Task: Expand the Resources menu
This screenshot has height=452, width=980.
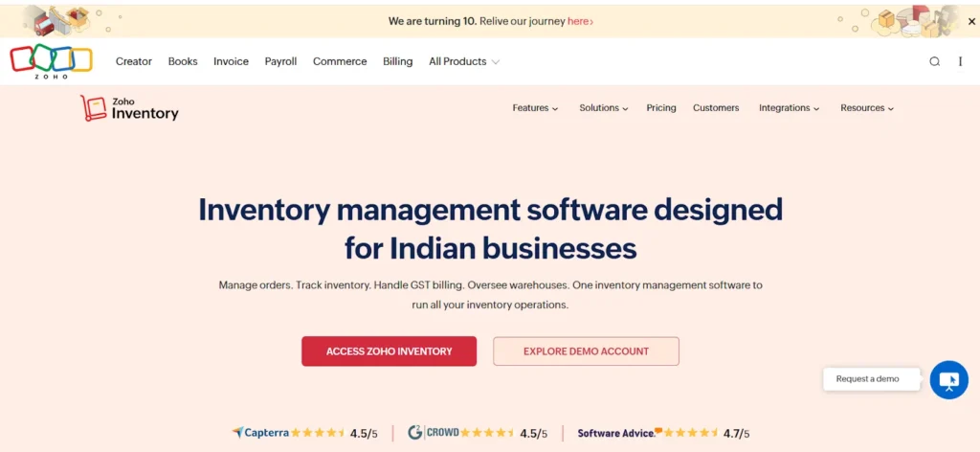Action: point(867,108)
